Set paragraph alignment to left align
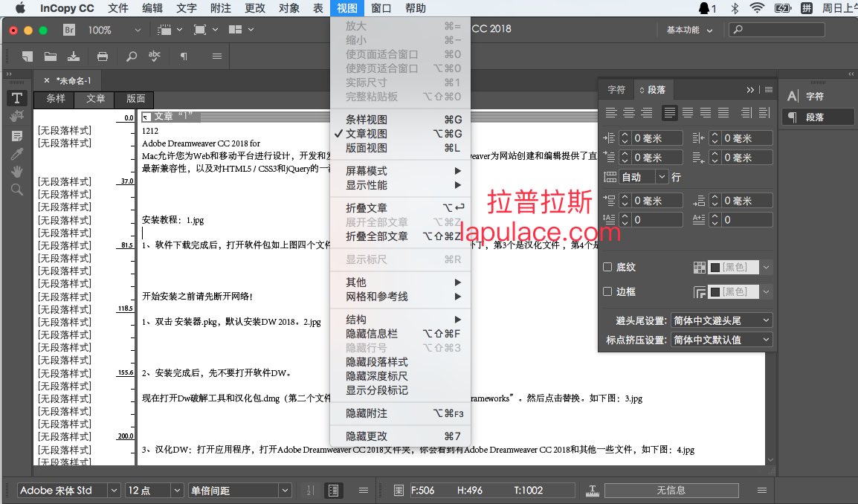The height and width of the screenshot is (504, 858). click(x=611, y=113)
